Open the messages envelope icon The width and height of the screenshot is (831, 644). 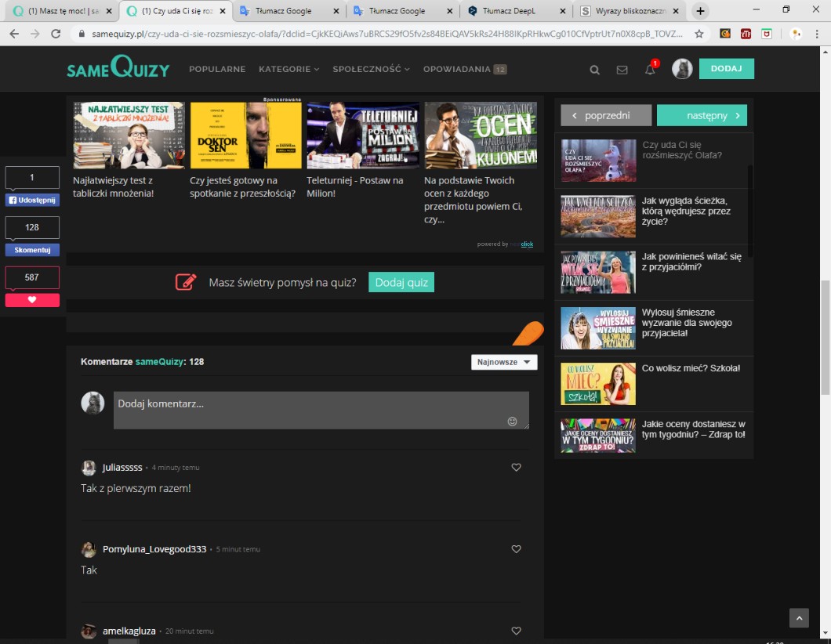tap(622, 70)
